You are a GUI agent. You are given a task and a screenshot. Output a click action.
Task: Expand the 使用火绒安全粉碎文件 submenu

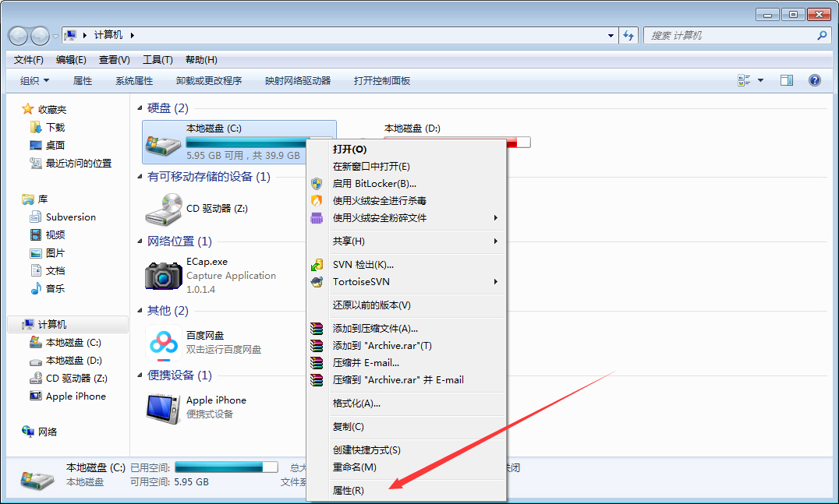click(494, 220)
